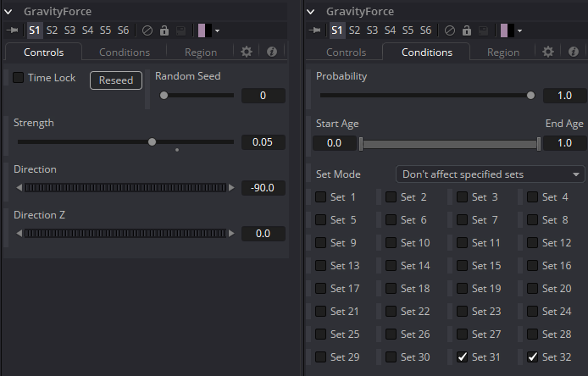
Task: Click the Probability value field 1.0
Action: click(564, 96)
